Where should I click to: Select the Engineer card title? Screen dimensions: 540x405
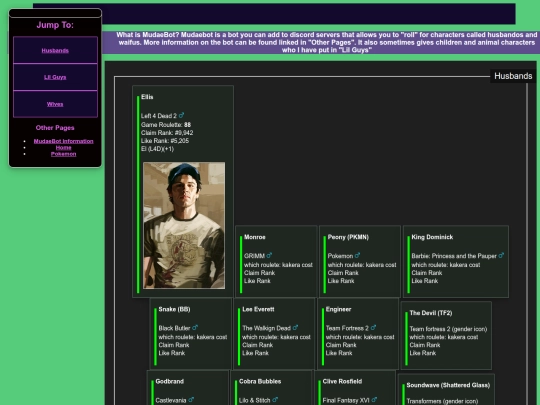pyautogui.click(x=338, y=309)
